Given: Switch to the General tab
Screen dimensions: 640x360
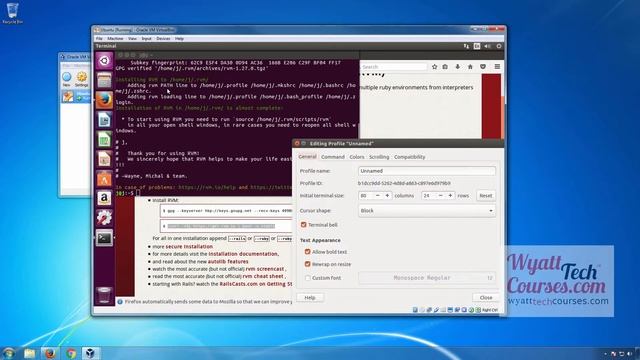Looking at the screenshot, I should [307, 157].
